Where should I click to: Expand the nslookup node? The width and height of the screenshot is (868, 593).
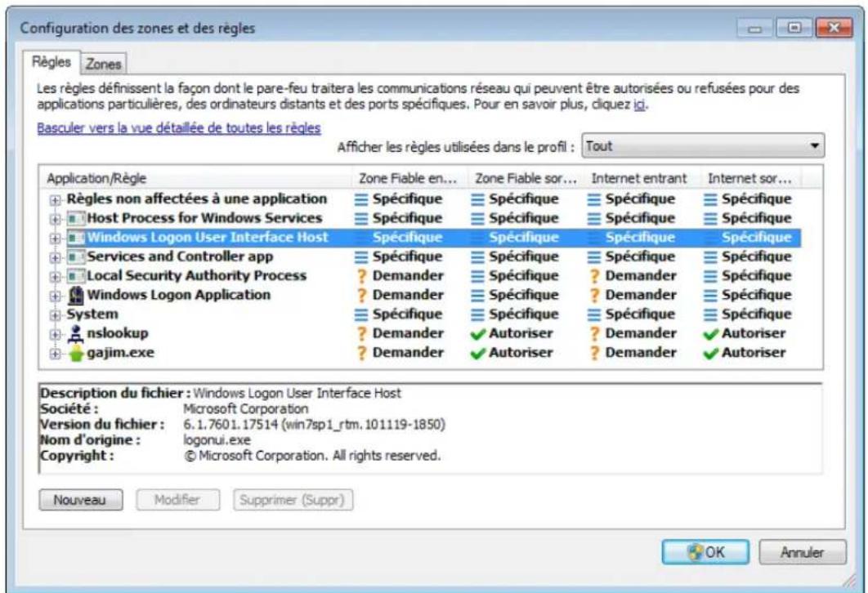55,335
